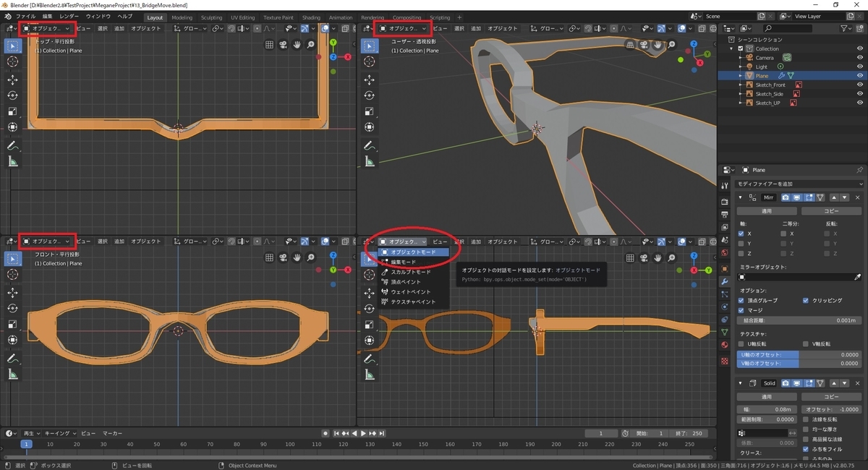Toggle camera view icon in top-left viewport
This screenshot has height=470, width=868.
coord(284,44)
